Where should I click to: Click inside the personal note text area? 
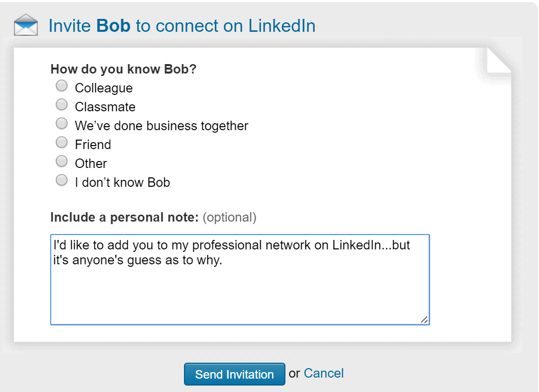point(240,288)
